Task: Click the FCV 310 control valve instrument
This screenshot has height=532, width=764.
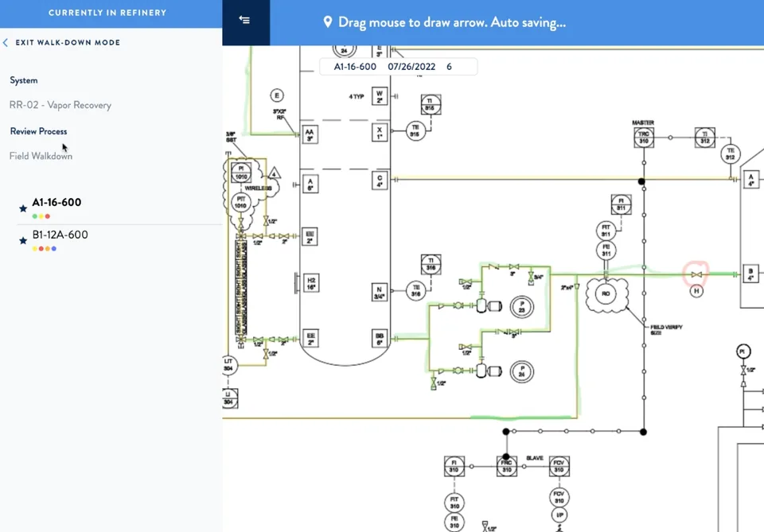Action: (x=559, y=466)
